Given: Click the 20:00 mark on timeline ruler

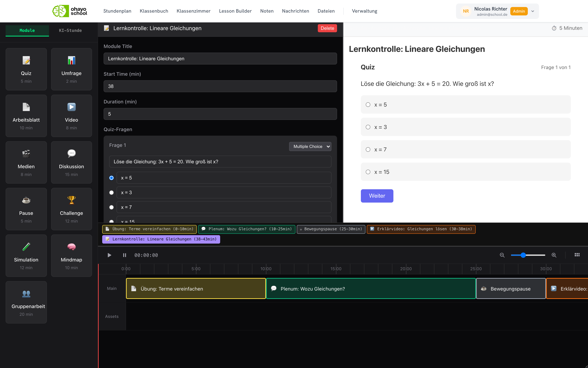Looking at the screenshot, I should [406, 269].
